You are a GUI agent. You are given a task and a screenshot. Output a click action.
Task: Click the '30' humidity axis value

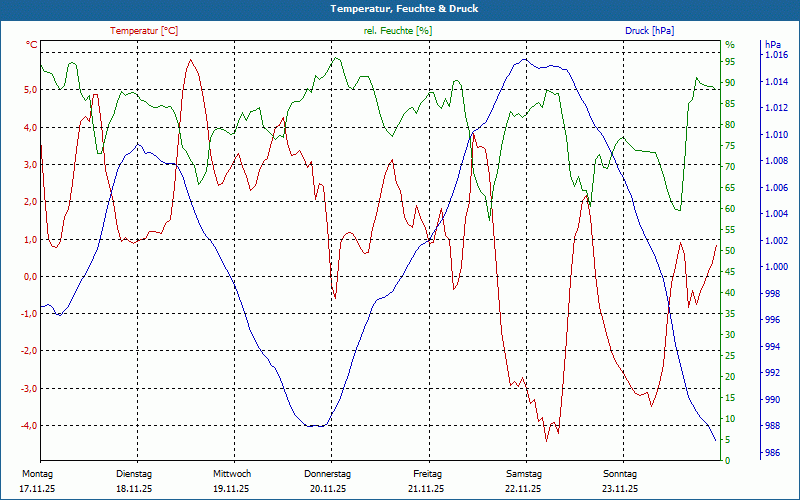coord(730,335)
